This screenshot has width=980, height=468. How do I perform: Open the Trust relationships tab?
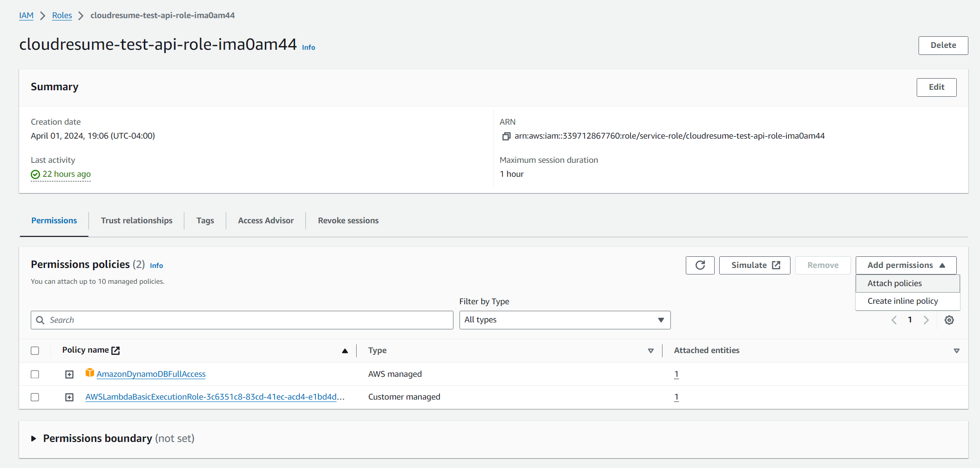(x=136, y=221)
